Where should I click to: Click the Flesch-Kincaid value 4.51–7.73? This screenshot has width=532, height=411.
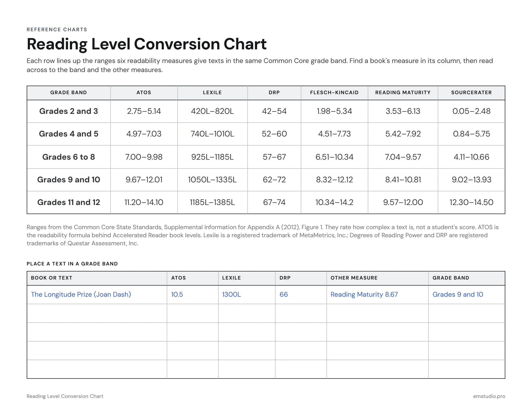[334, 134]
